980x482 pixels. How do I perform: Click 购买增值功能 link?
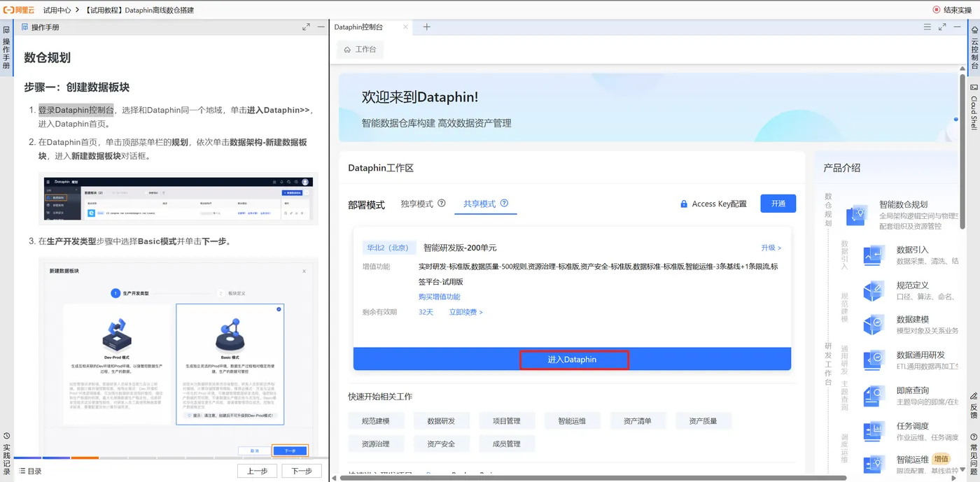click(440, 297)
